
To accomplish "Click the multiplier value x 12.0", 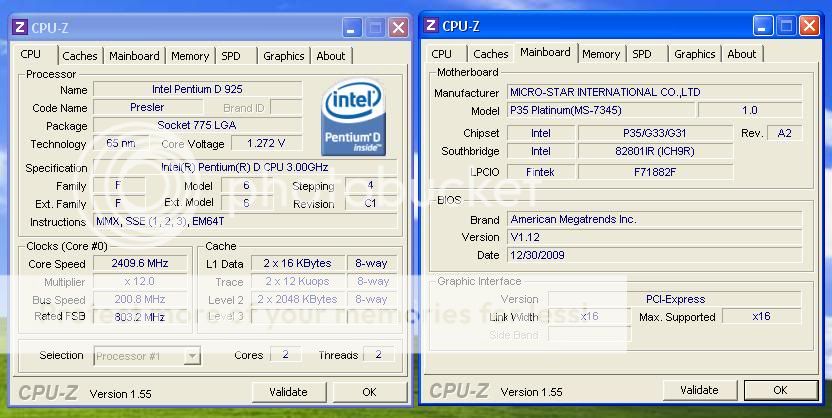I will pyautogui.click(x=140, y=281).
